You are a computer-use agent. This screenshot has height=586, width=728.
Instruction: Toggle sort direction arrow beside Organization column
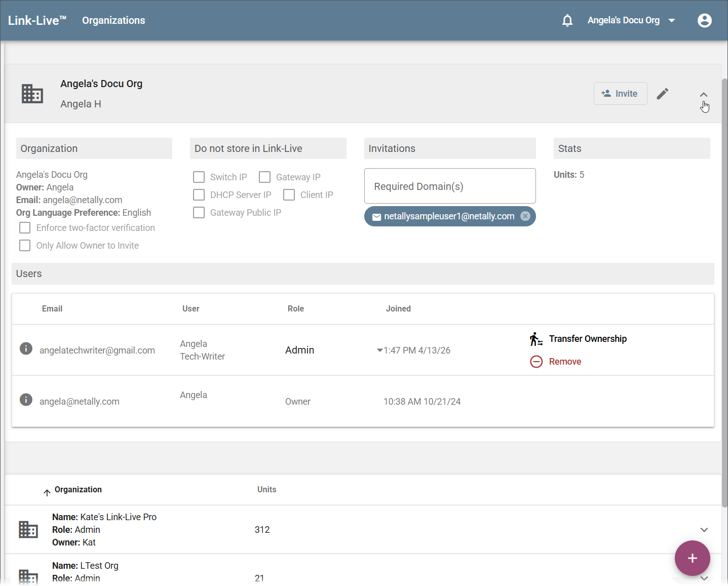(x=47, y=492)
